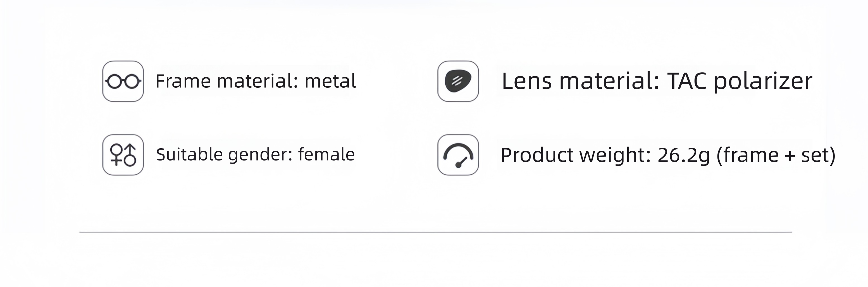Click the male and female gender symbols icon
The width and height of the screenshot is (868, 287).
click(x=123, y=155)
